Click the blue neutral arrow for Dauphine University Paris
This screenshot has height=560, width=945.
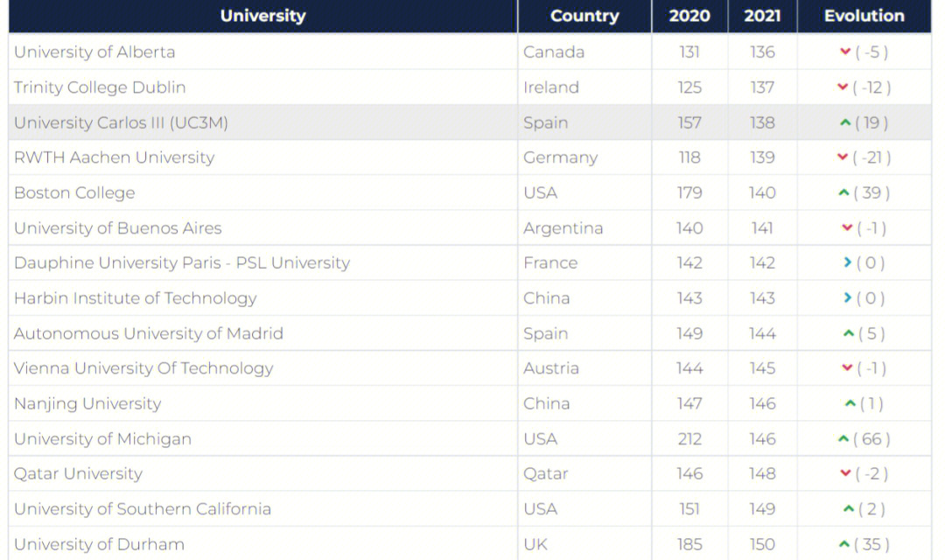coord(847,262)
